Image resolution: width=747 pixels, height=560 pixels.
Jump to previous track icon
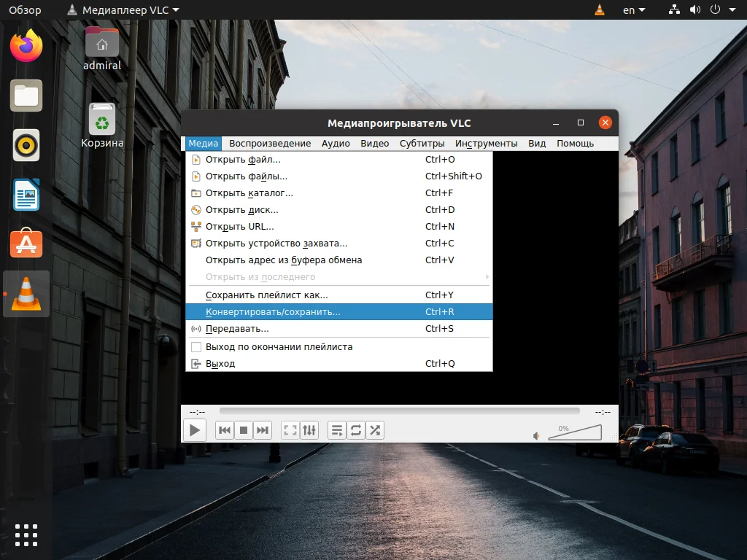click(225, 429)
